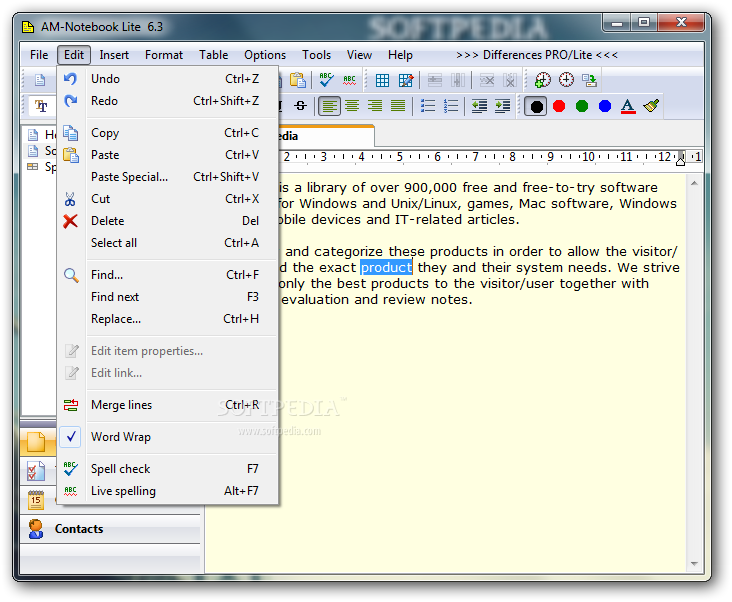The width and height of the screenshot is (732, 602).
Task: Click the paste clipboard icon in toolbar
Action: click(x=297, y=80)
